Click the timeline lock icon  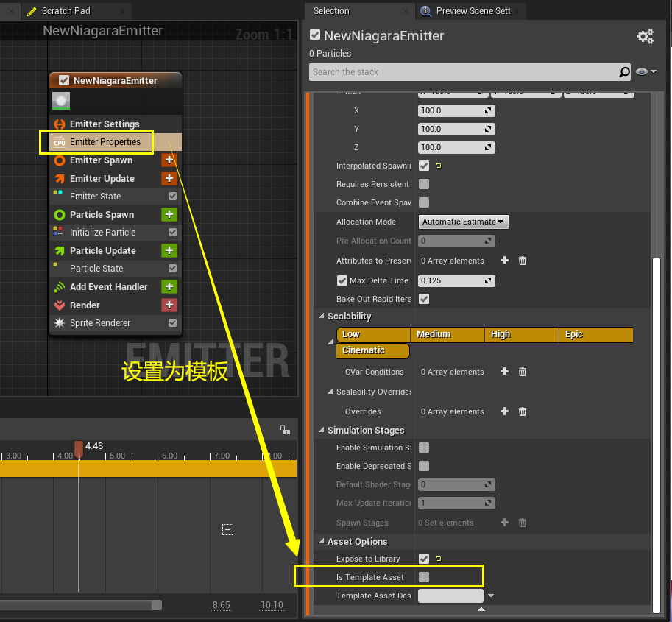click(x=285, y=430)
